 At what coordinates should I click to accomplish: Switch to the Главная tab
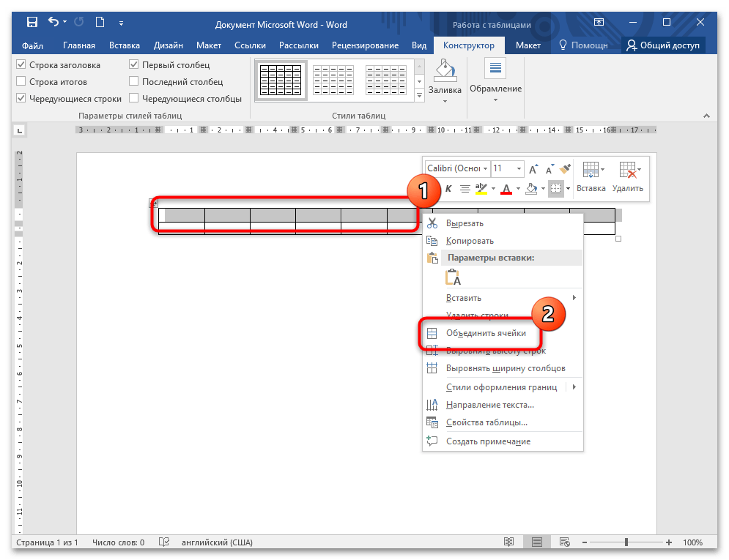pyautogui.click(x=79, y=45)
